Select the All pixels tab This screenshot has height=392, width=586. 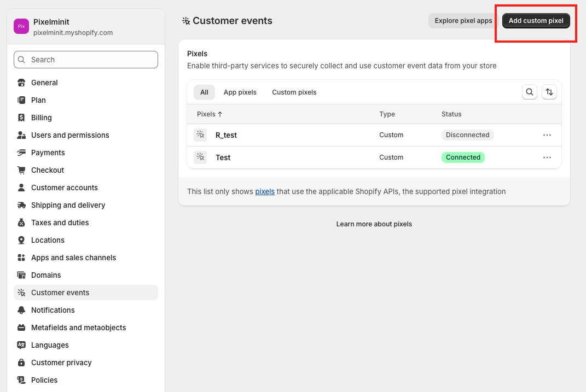(x=204, y=92)
